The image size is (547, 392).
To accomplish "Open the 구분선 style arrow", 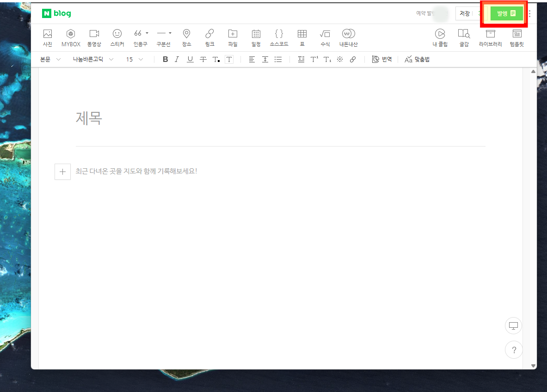I will pyautogui.click(x=170, y=33).
